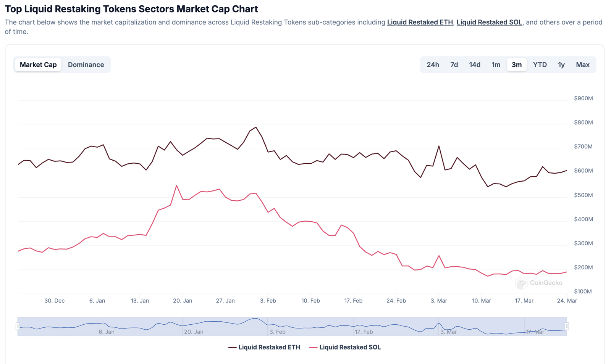The width and height of the screenshot is (611, 364).
Task: Select the 24h time range
Action: click(x=433, y=64)
